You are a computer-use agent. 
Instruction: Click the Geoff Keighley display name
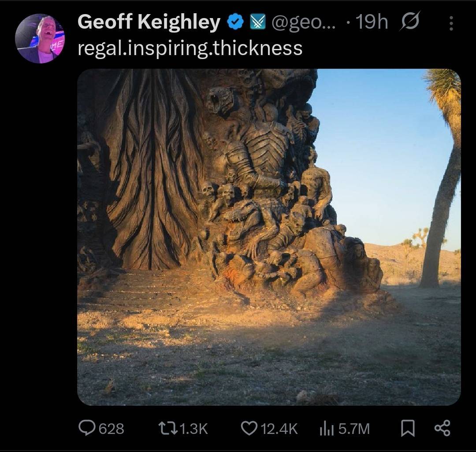pyautogui.click(x=149, y=22)
